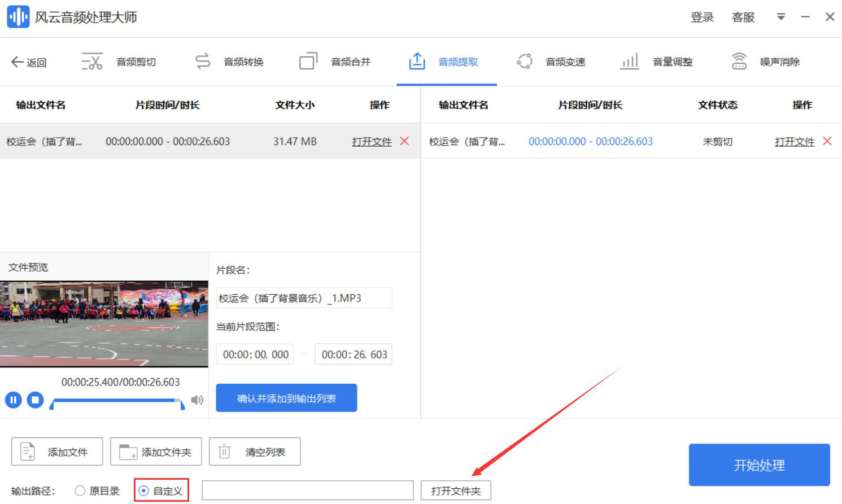This screenshot has height=504, width=842.
Task: Open the 音频剪切 tab
Action: pos(136,62)
